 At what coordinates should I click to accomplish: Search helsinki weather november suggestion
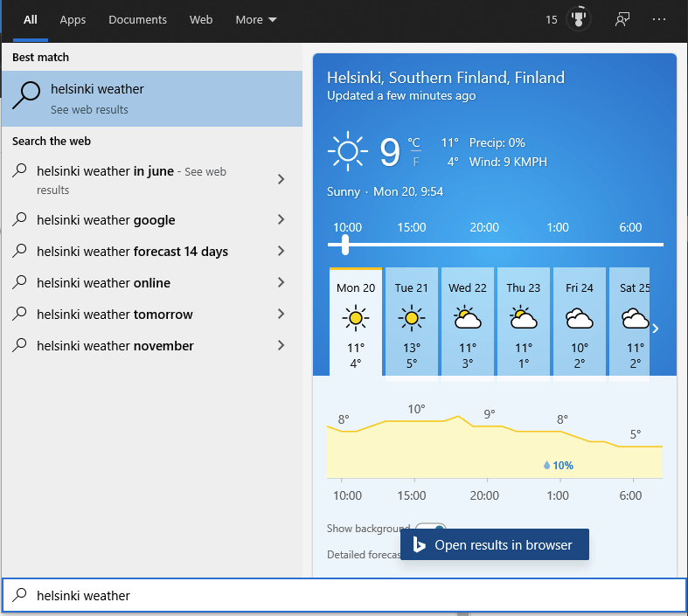coord(115,346)
